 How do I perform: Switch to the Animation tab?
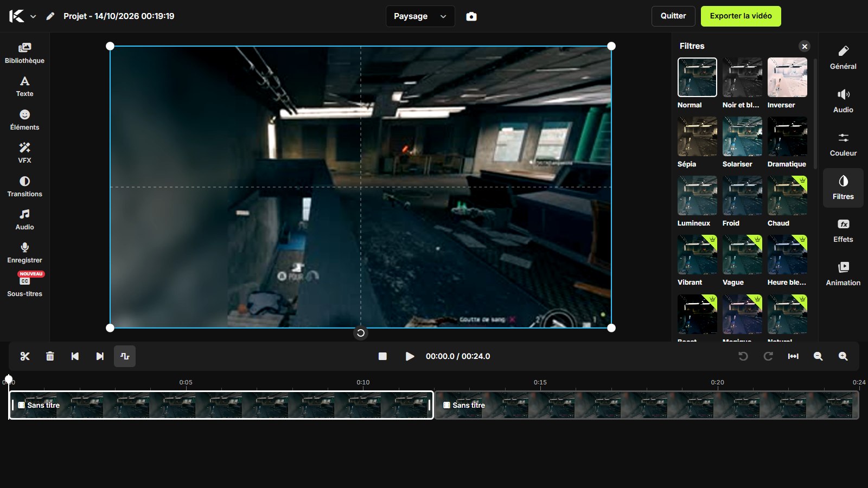843,274
